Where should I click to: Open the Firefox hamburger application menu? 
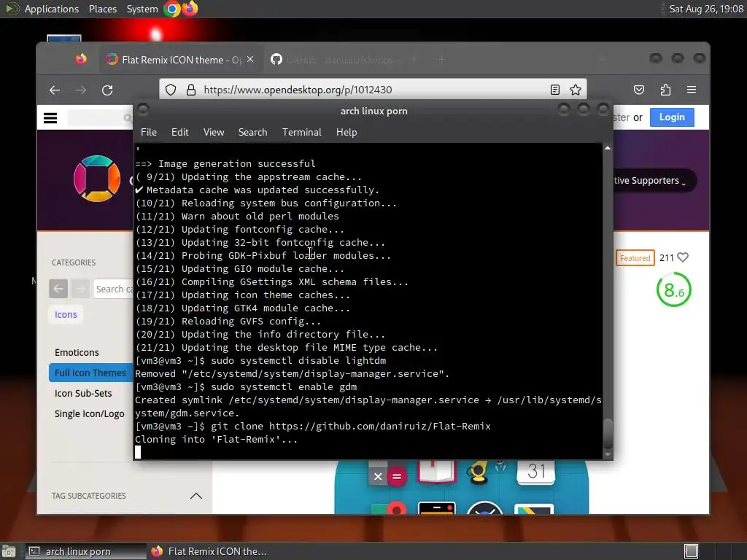tap(692, 90)
